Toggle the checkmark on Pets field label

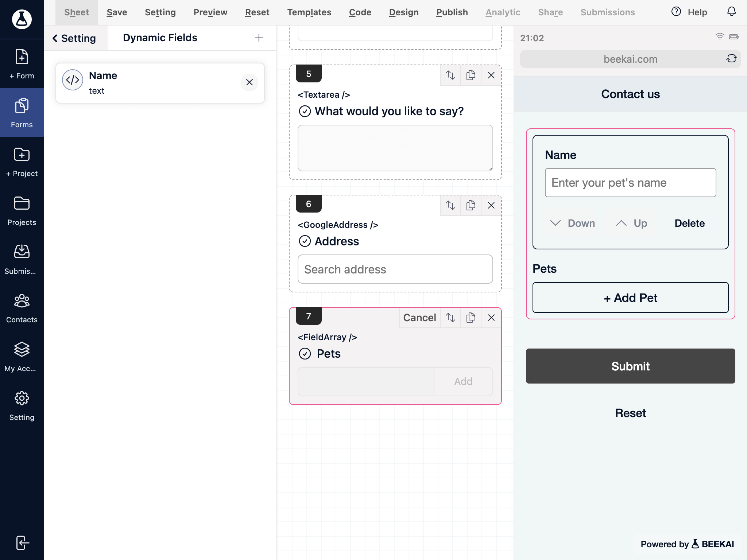coord(305,354)
